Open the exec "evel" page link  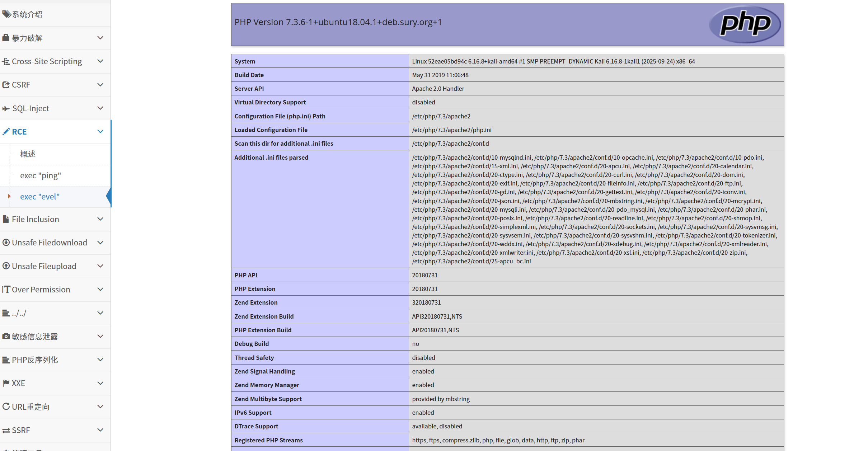pyautogui.click(x=40, y=197)
